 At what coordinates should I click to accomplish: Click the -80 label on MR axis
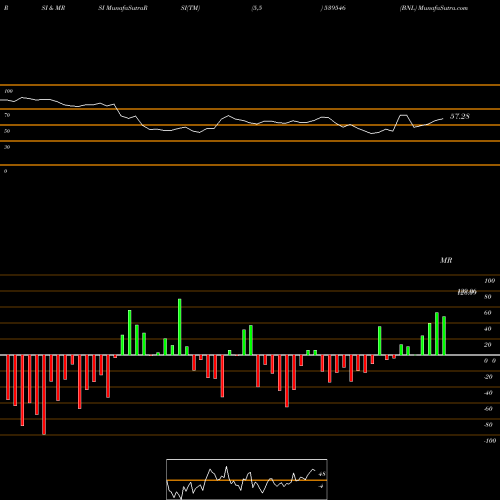[x=488, y=425]
